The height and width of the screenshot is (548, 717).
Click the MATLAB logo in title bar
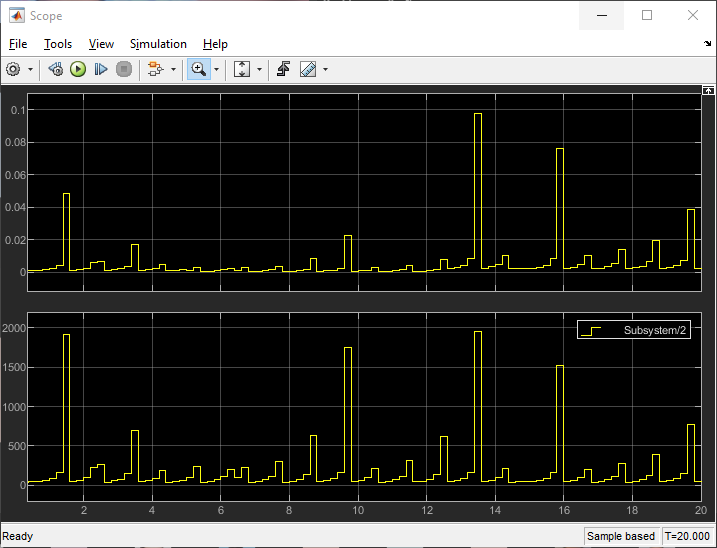point(17,16)
